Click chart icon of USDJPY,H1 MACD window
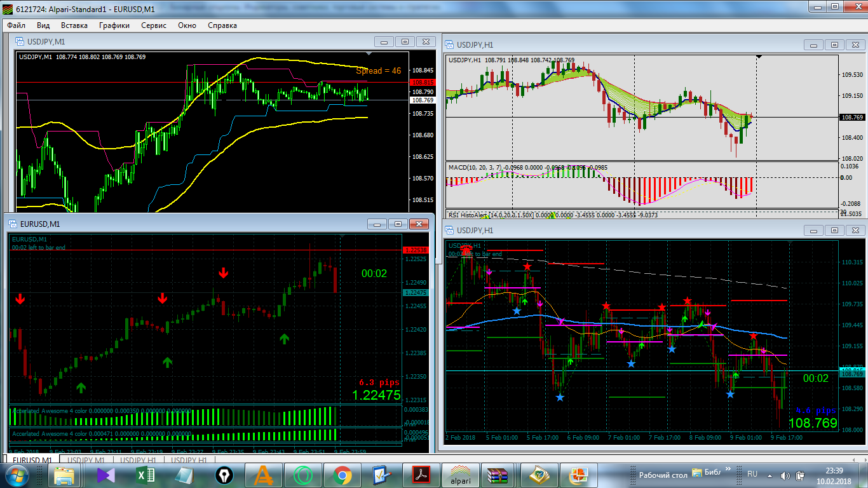Screen dimensions: 868x488 click(450, 45)
